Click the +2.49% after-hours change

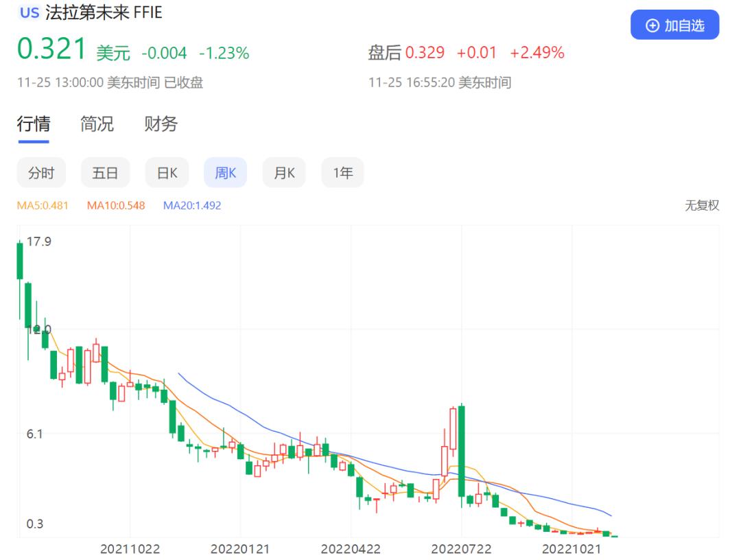coord(537,52)
